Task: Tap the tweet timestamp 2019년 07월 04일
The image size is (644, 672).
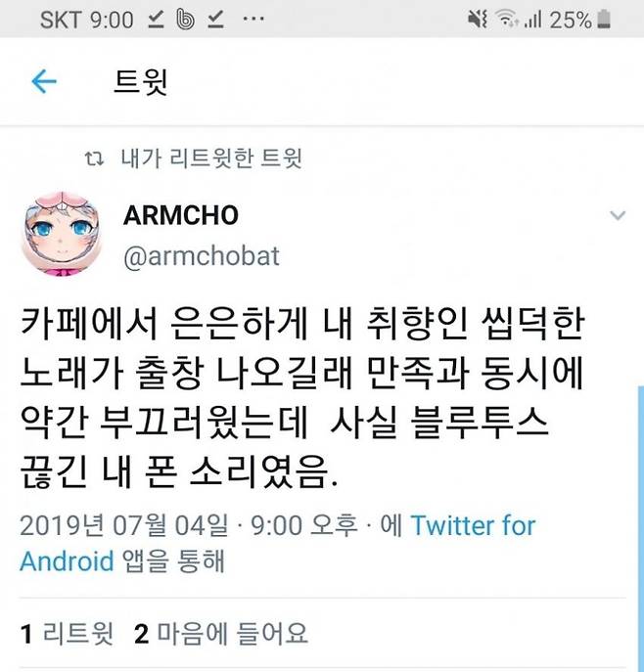Action: coord(124,525)
